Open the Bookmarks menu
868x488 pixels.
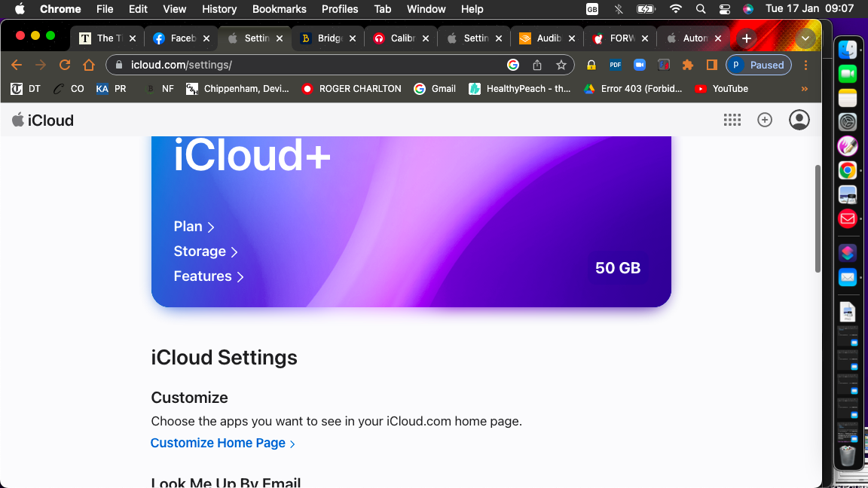tap(279, 9)
